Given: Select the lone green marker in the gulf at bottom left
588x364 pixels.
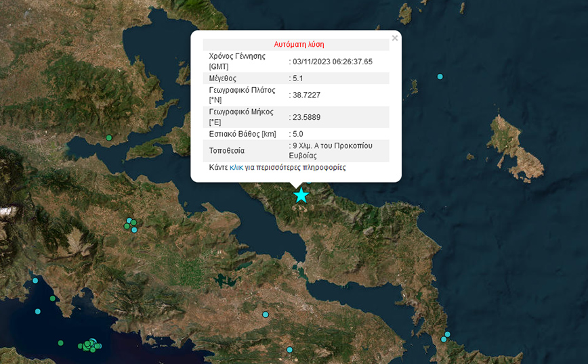Looking at the screenshot, I should pyautogui.click(x=60, y=343).
